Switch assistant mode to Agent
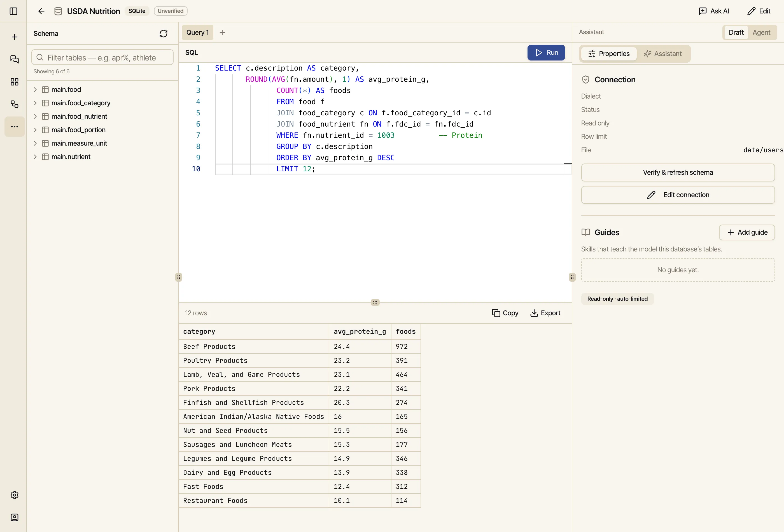 click(x=761, y=32)
